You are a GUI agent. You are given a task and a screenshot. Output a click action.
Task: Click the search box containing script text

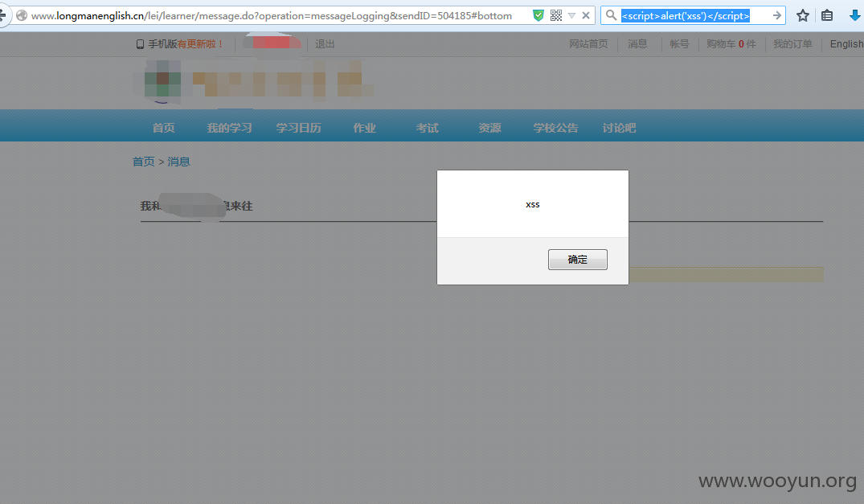(x=693, y=15)
